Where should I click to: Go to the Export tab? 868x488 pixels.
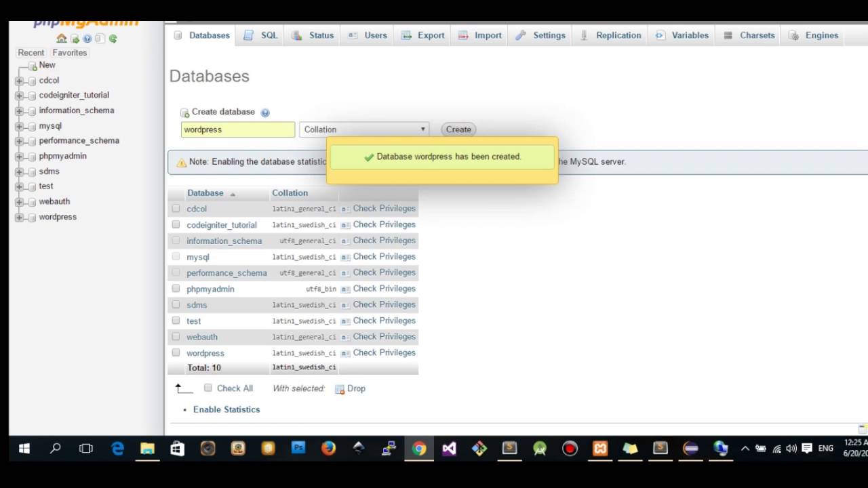(423, 35)
